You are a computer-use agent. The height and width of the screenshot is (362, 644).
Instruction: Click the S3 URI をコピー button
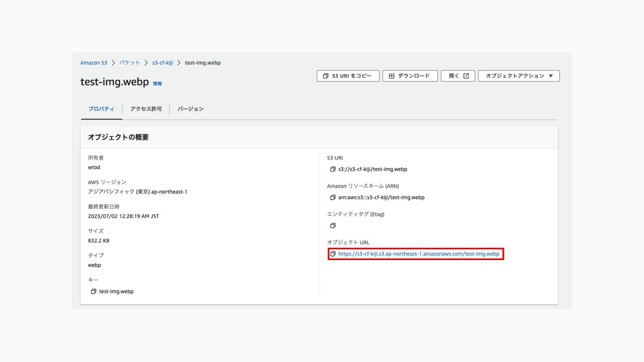pos(348,76)
